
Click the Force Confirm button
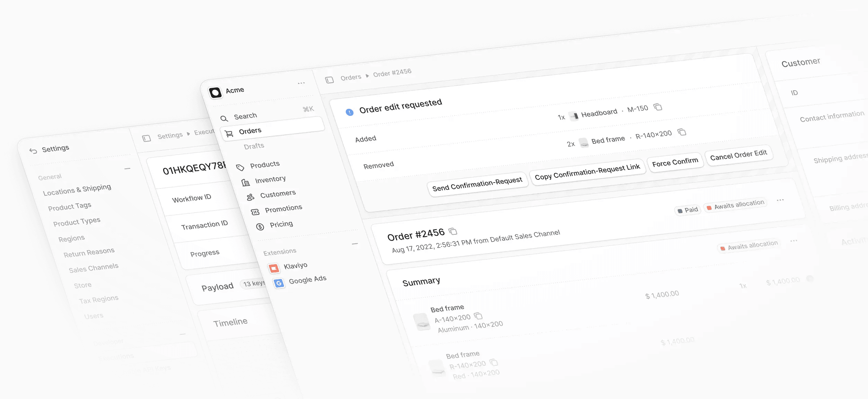click(x=675, y=162)
